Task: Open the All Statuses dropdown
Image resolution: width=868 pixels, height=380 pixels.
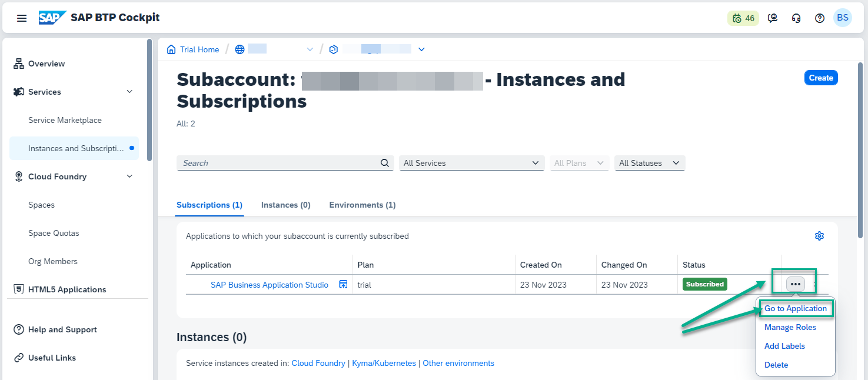Action: (649, 163)
